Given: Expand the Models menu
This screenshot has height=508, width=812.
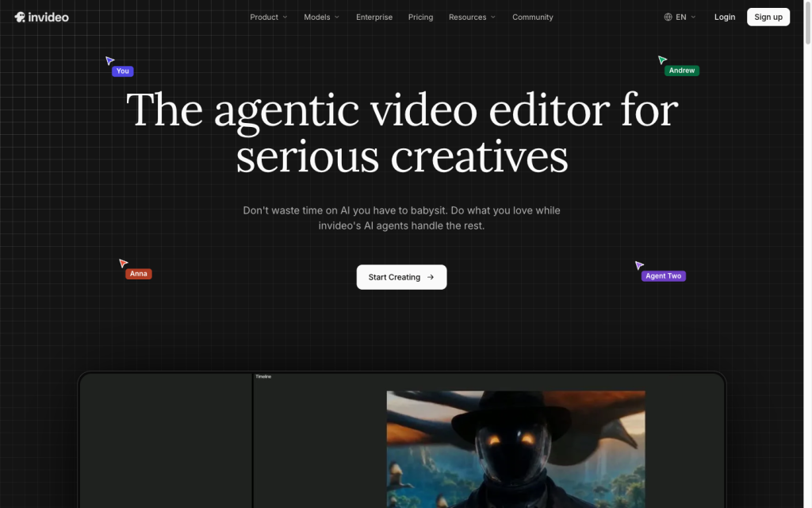Looking at the screenshot, I should tap(322, 17).
